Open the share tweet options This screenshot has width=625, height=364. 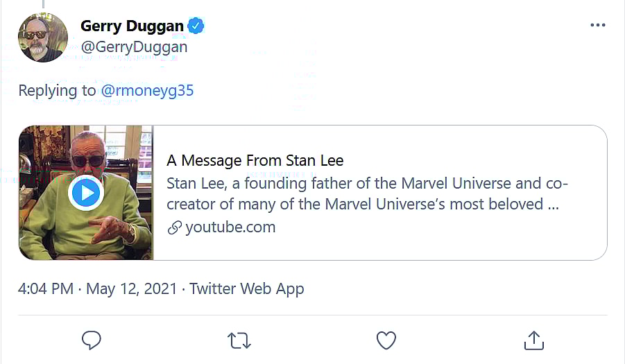533,340
